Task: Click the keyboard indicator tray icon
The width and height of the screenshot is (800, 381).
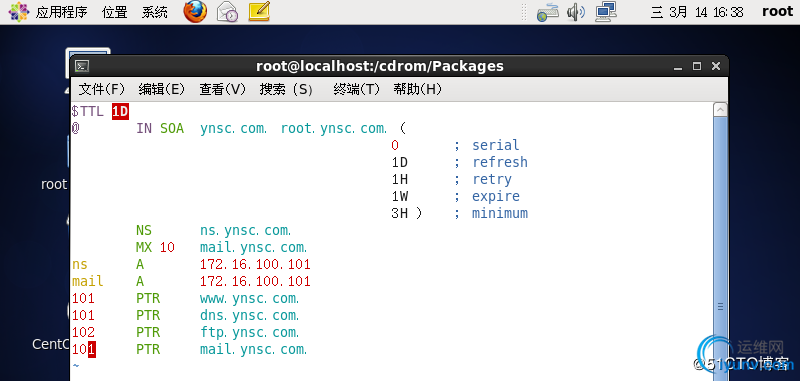Action: tap(548, 12)
